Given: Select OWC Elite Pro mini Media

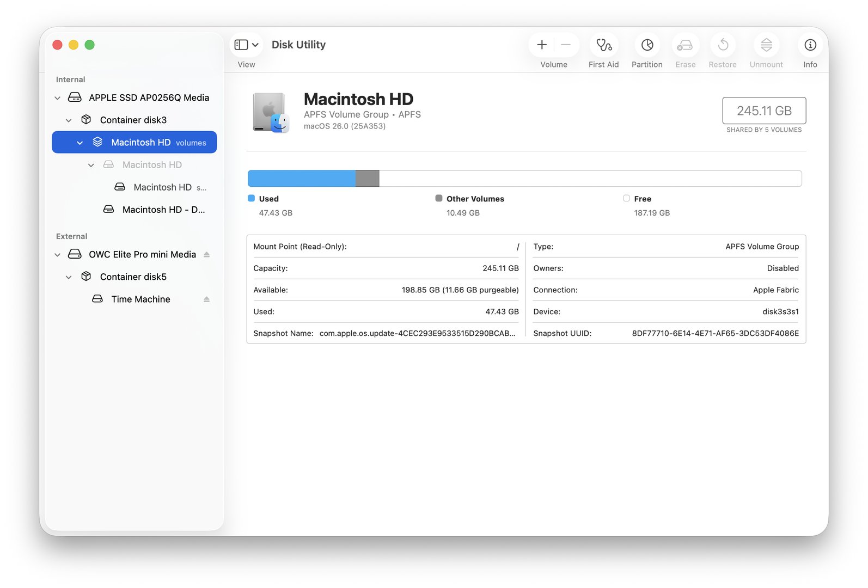Looking at the screenshot, I should pos(134,254).
